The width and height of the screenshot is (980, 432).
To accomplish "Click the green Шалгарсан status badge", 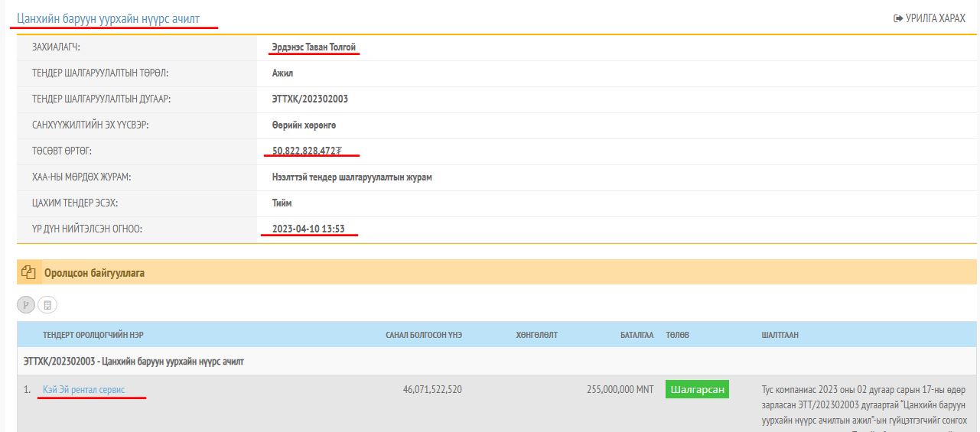I will [x=697, y=390].
